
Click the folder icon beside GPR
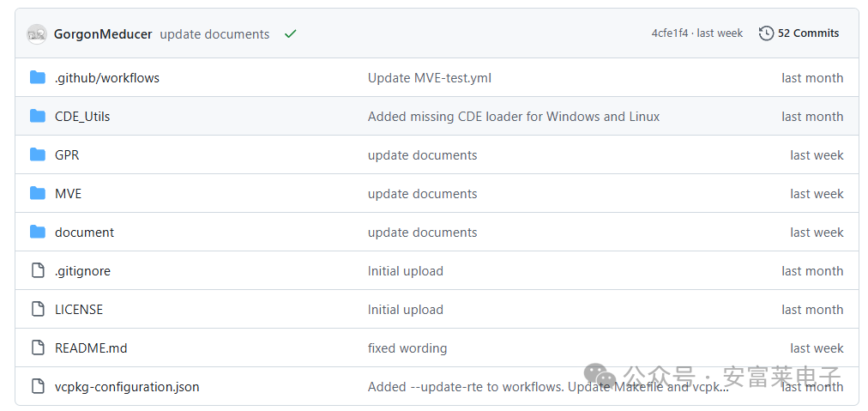coord(38,154)
